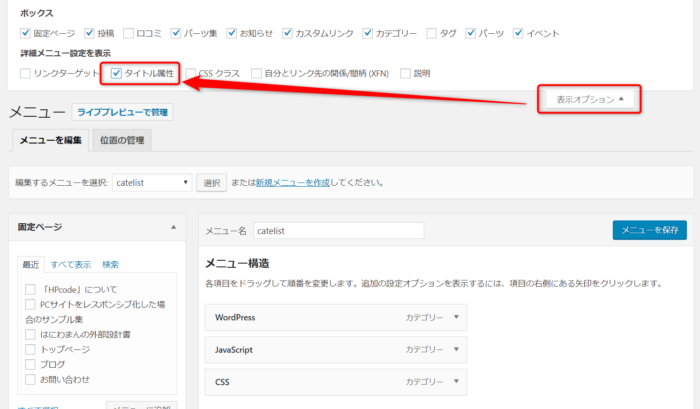
Task: Expand the JavaScript menu item arrow
Action: [456, 350]
